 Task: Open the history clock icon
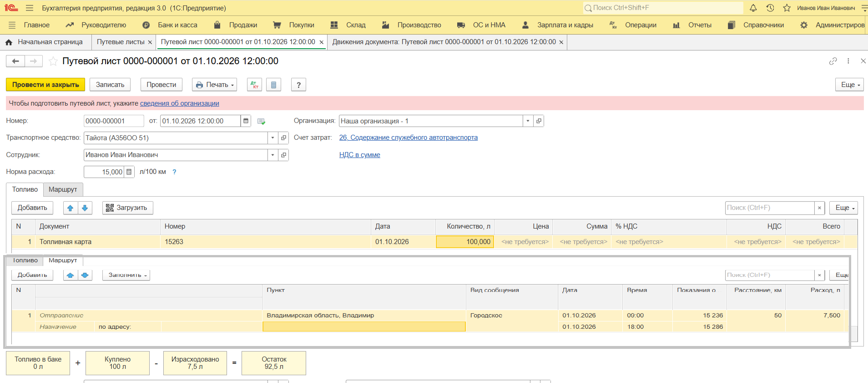pyautogui.click(x=770, y=8)
